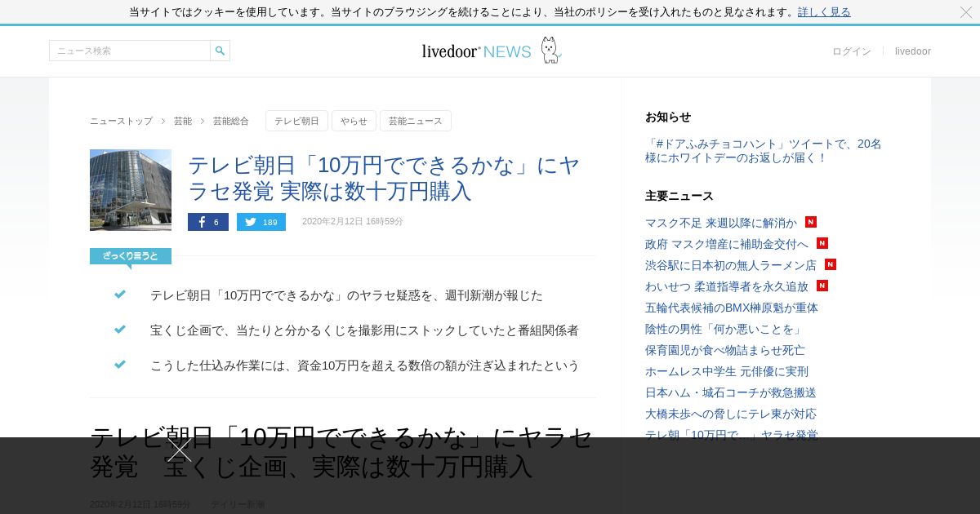Select the テレビ朝日 tag
Viewport: 980px width, 514px height.
pos(296,121)
